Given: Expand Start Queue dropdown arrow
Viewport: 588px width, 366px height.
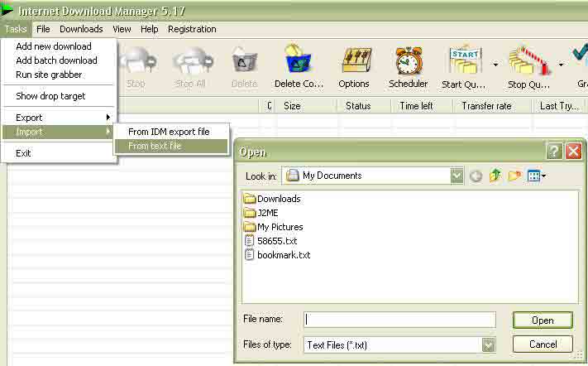Looking at the screenshot, I should [x=495, y=65].
